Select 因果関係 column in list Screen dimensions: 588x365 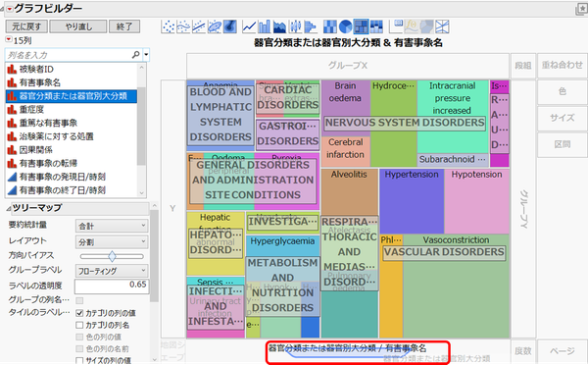pyautogui.click(x=72, y=150)
